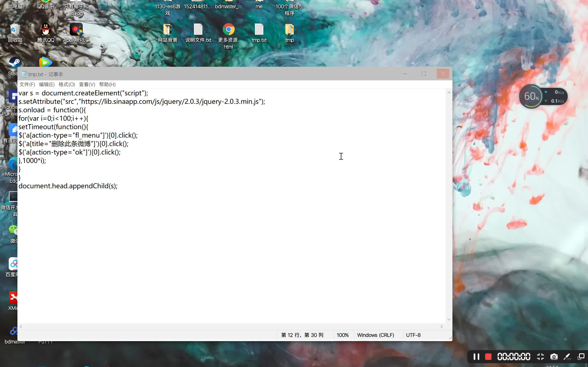588x367 pixels.
Task: Maximize the Notepad window
Action: point(424,74)
